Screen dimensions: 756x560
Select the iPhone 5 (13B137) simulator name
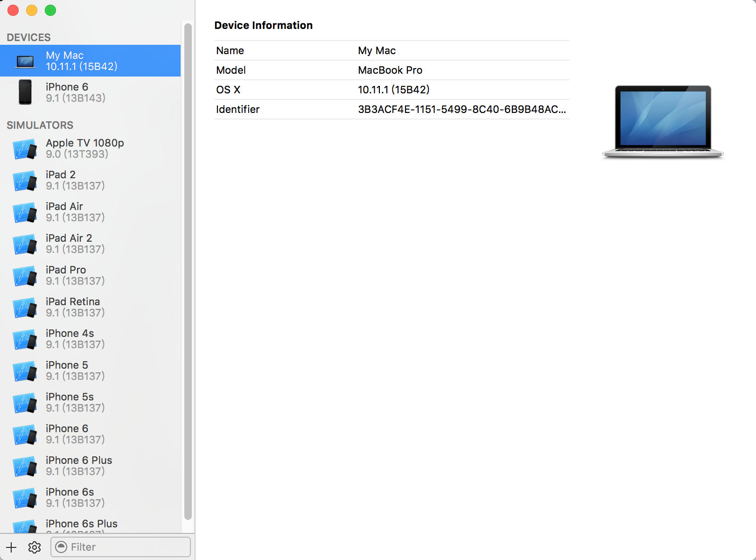point(67,365)
